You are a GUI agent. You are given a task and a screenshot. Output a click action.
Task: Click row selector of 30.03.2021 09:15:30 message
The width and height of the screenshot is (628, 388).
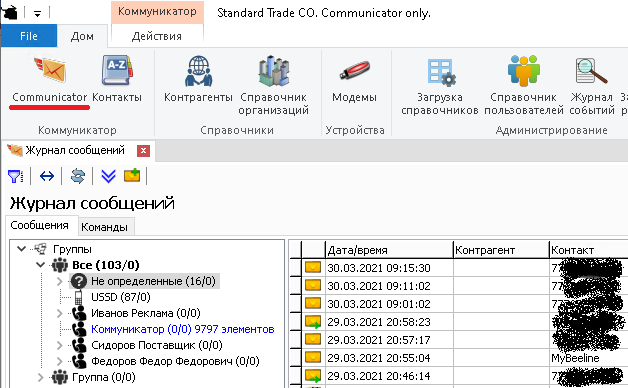click(295, 267)
